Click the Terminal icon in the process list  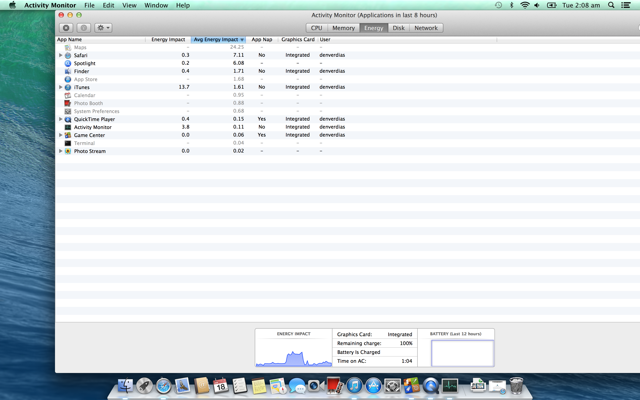68,143
